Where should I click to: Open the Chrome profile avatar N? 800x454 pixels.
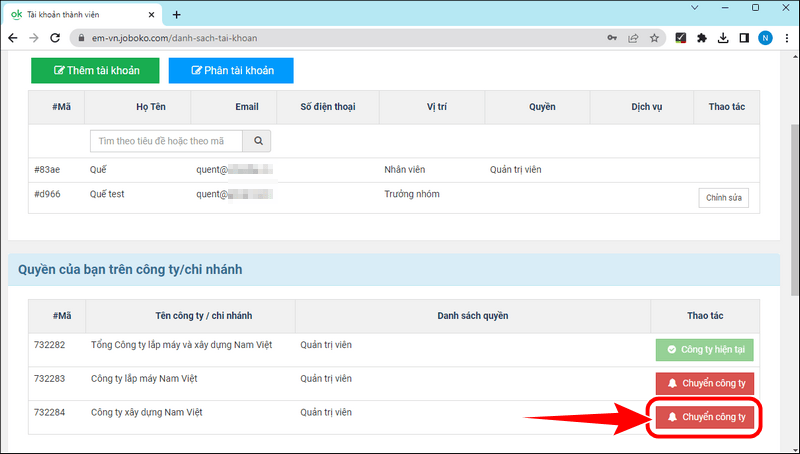pyautogui.click(x=765, y=38)
